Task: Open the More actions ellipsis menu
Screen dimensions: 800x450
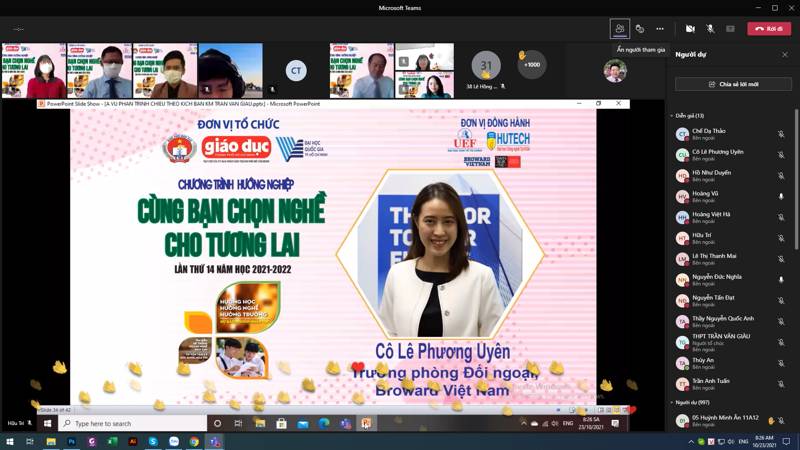Action: pyautogui.click(x=659, y=28)
